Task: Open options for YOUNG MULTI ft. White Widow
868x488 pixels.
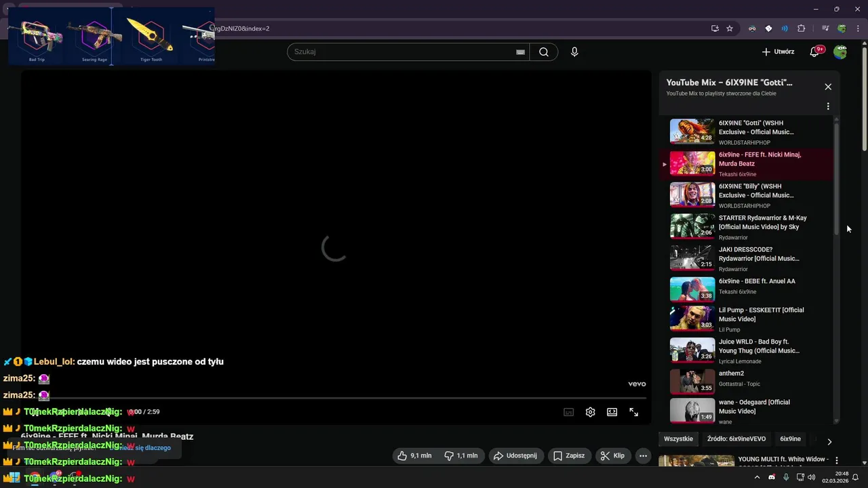Action: click(x=836, y=460)
